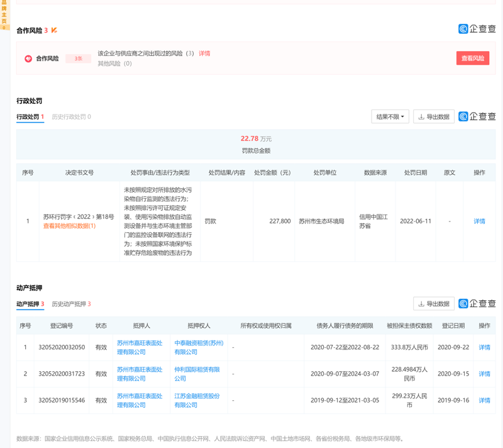Open 仲利国际租赁有限公司 company link
The width and height of the screenshot is (503, 448).
(x=197, y=374)
